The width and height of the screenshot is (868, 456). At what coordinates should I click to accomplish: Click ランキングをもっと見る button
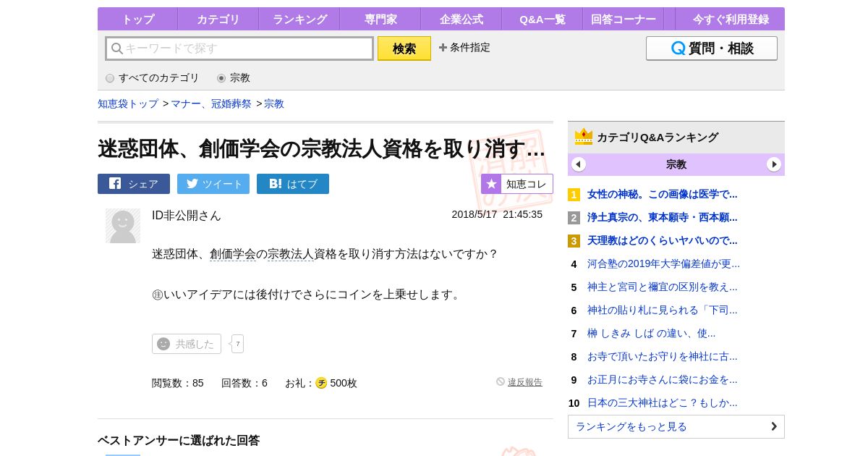(676, 426)
